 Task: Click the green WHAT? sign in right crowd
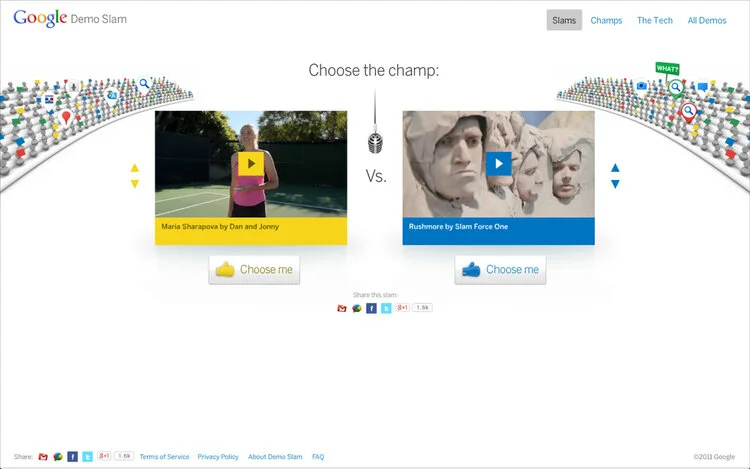click(667, 69)
